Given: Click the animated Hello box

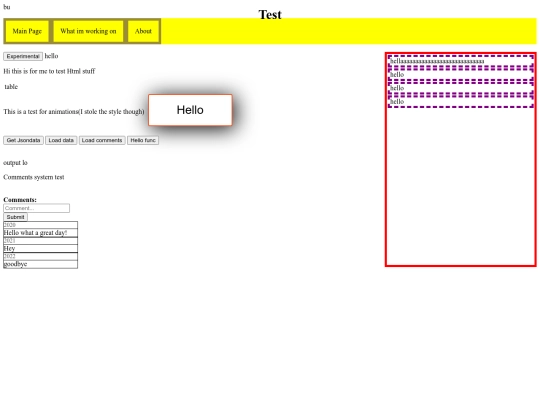Looking at the screenshot, I should pyautogui.click(x=190, y=110).
